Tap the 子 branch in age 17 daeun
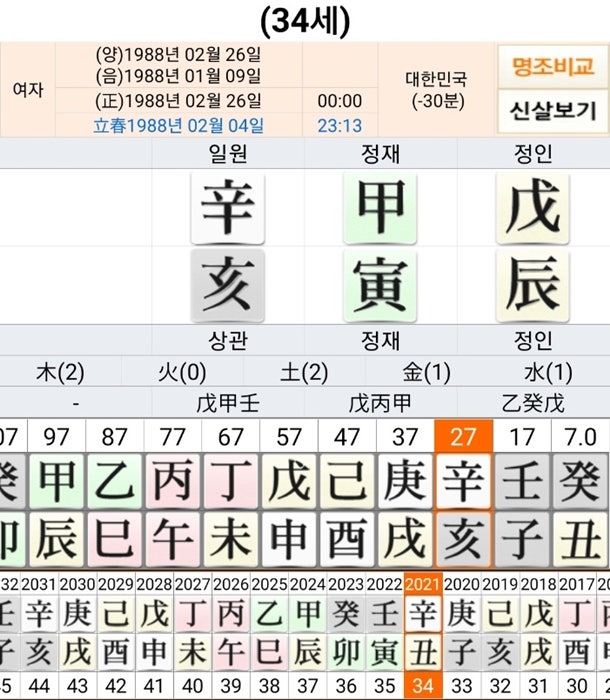The height and width of the screenshot is (700, 610). point(522,539)
